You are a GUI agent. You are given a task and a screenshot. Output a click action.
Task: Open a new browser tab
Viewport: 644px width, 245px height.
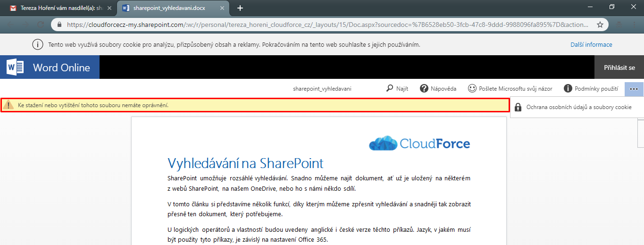[x=240, y=8]
